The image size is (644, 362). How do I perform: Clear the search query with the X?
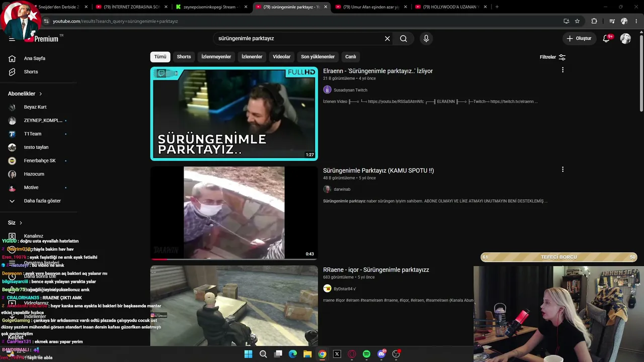(387, 39)
